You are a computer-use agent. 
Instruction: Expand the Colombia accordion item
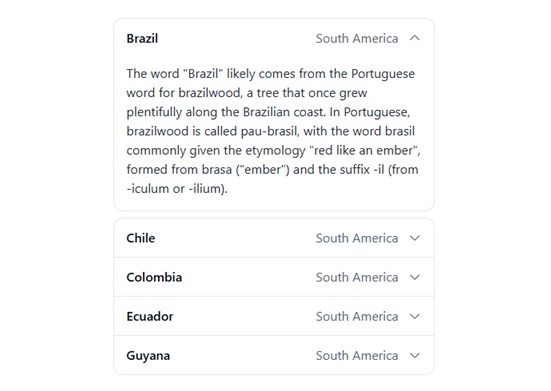click(x=274, y=277)
